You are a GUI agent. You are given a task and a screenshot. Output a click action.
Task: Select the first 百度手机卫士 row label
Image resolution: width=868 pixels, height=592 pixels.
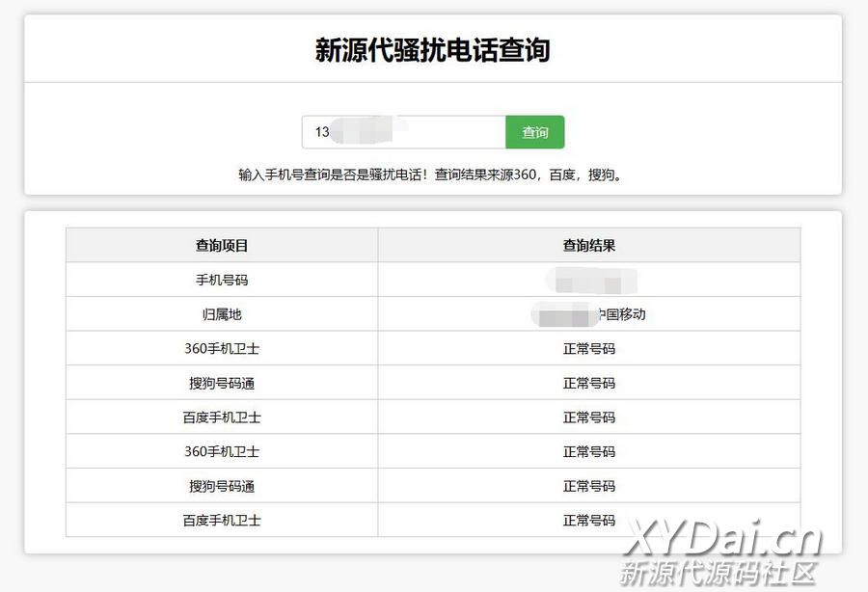222,417
